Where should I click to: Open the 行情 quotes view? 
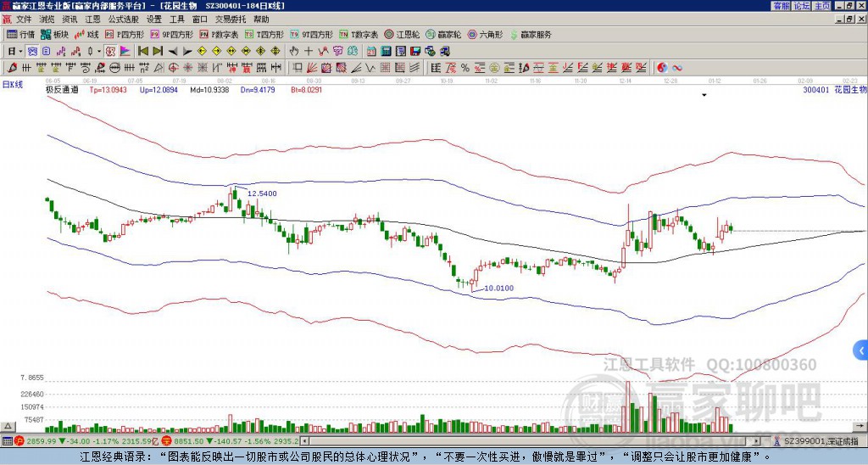coord(20,34)
